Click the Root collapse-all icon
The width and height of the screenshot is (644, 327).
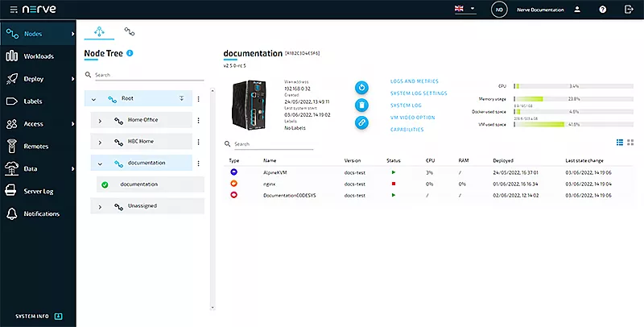182,98
